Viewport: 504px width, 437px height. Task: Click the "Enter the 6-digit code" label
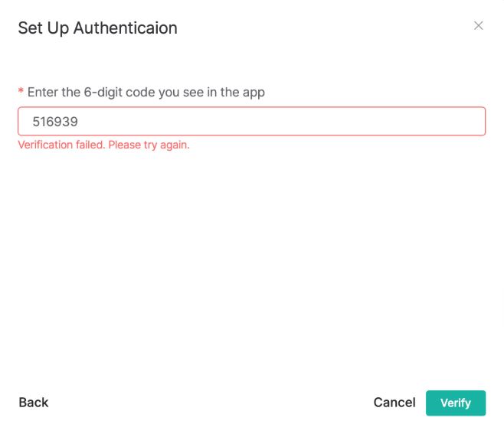146,93
